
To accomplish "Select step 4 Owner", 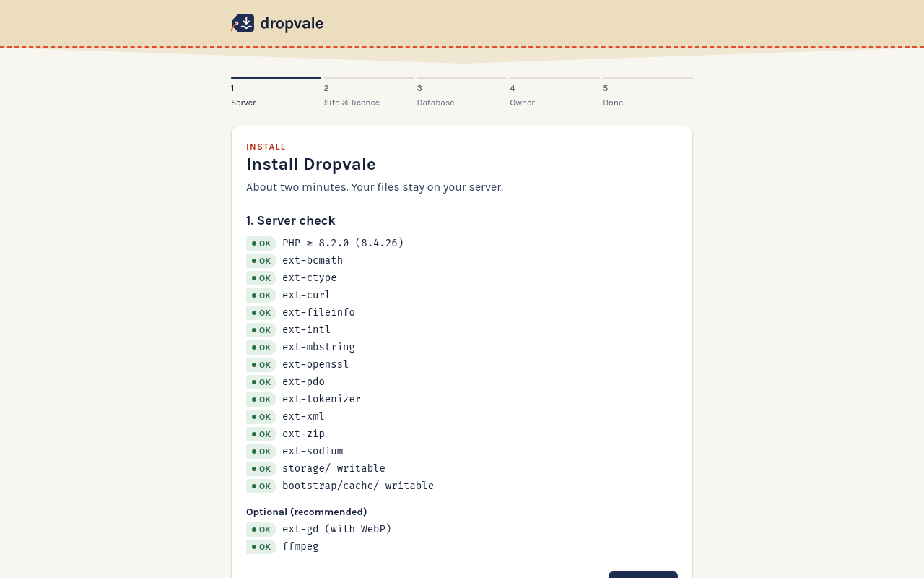I will (x=554, y=92).
